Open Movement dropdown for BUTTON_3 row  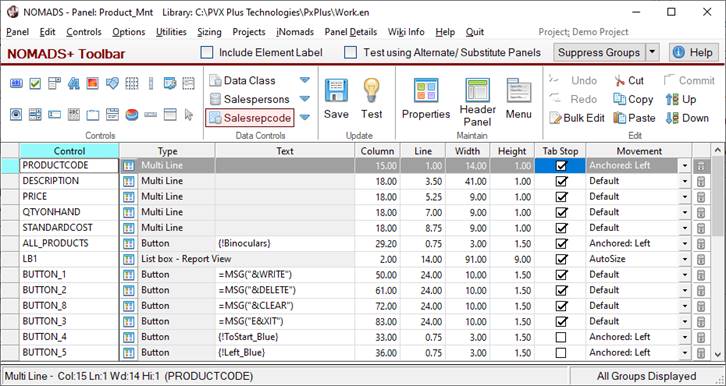pyautogui.click(x=685, y=322)
